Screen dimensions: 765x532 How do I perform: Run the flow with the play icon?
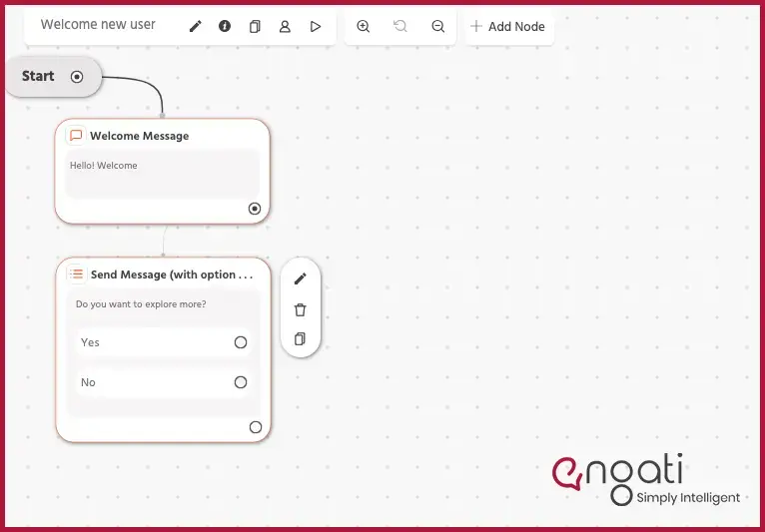[x=316, y=26]
